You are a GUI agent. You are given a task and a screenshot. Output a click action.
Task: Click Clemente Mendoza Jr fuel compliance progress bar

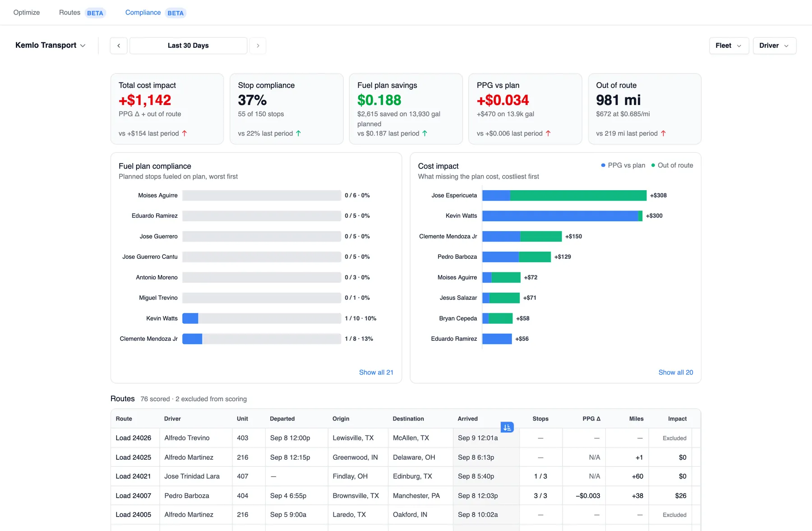click(x=262, y=339)
